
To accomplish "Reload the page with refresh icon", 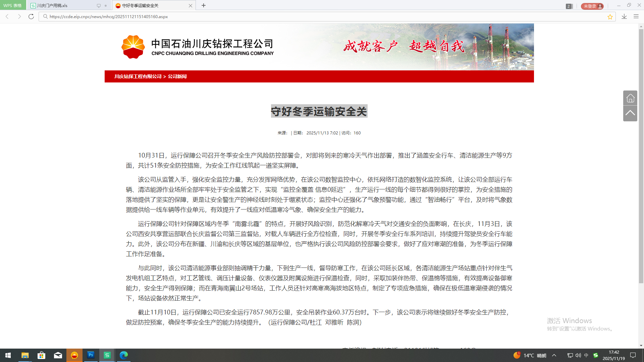I will [x=31, y=16].
